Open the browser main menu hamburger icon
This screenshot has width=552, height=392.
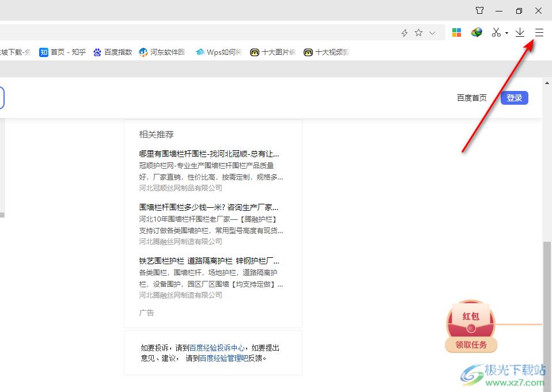pos(539,33)
